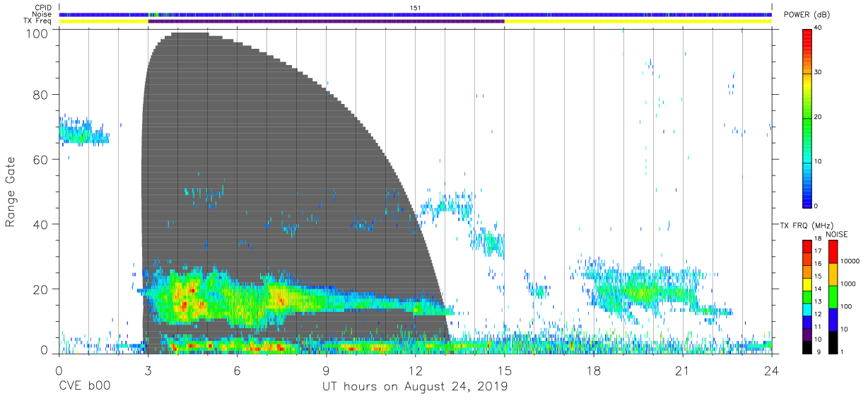
Task: Click the 24 tick on UT hours axis
Action: pyautogui.click(x=772, y=370)
